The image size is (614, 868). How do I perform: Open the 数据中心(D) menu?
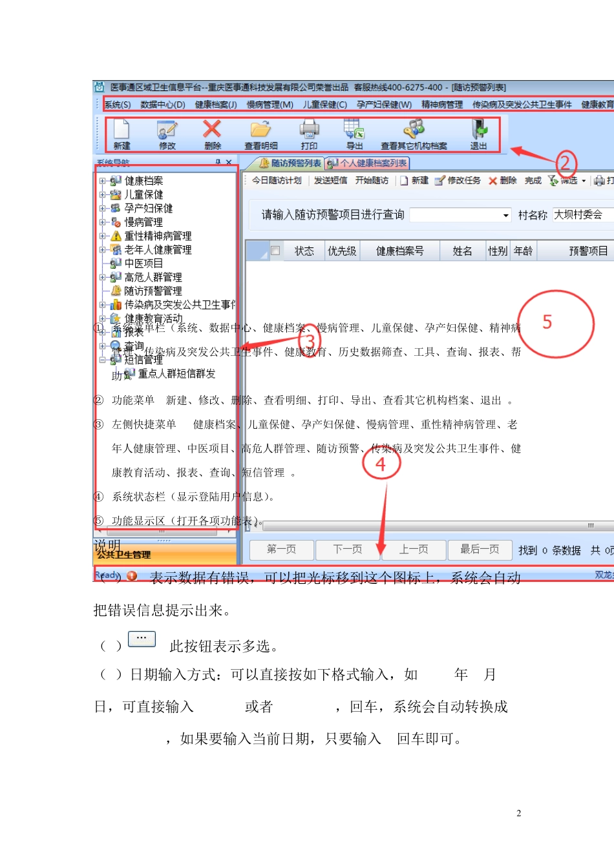coord(162,104)
